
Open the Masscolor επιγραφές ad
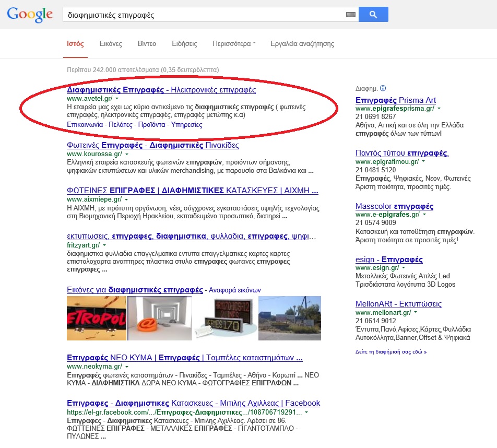point(394,206)
